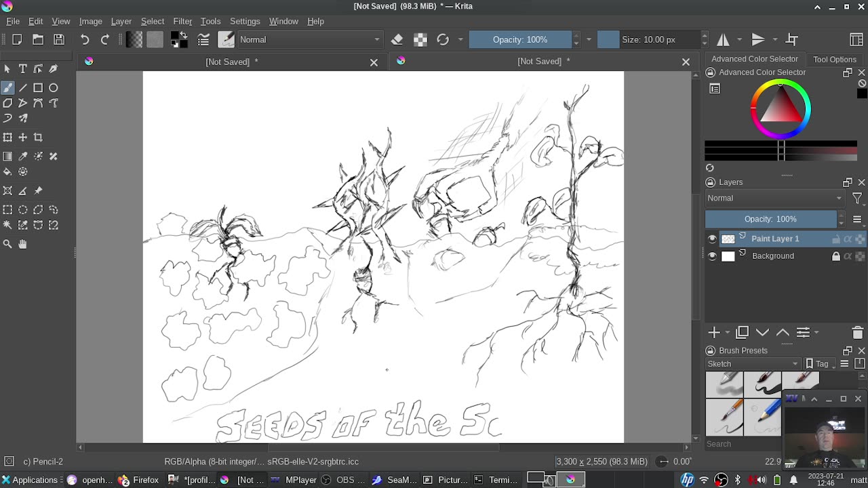Move layer down with chevron button

tap(762, 332)
